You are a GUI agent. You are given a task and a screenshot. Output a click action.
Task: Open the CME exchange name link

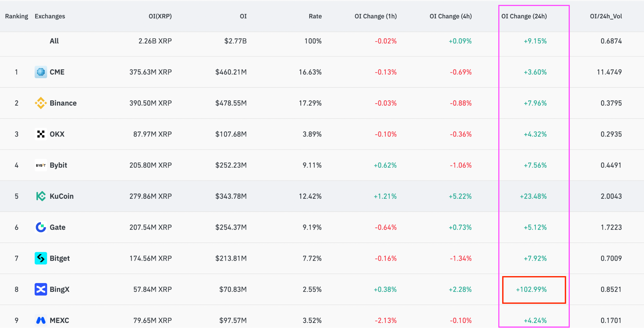57,72
